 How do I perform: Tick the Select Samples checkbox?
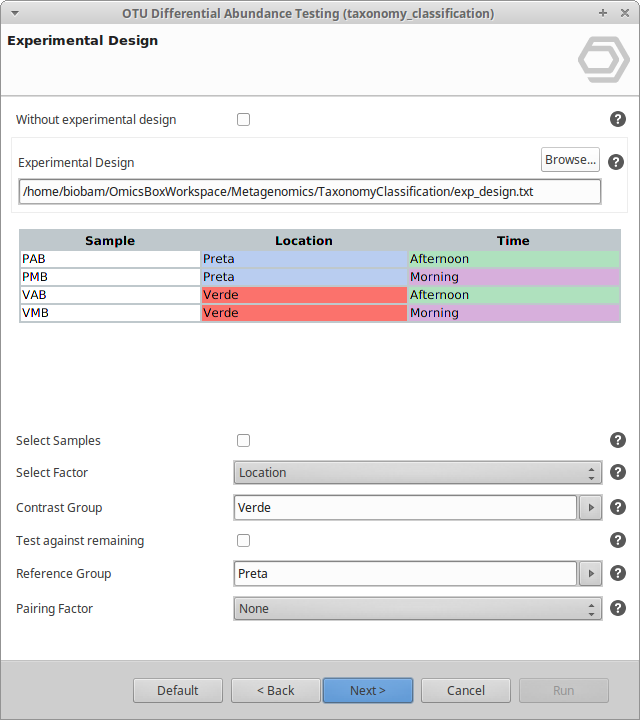[243, 441]
